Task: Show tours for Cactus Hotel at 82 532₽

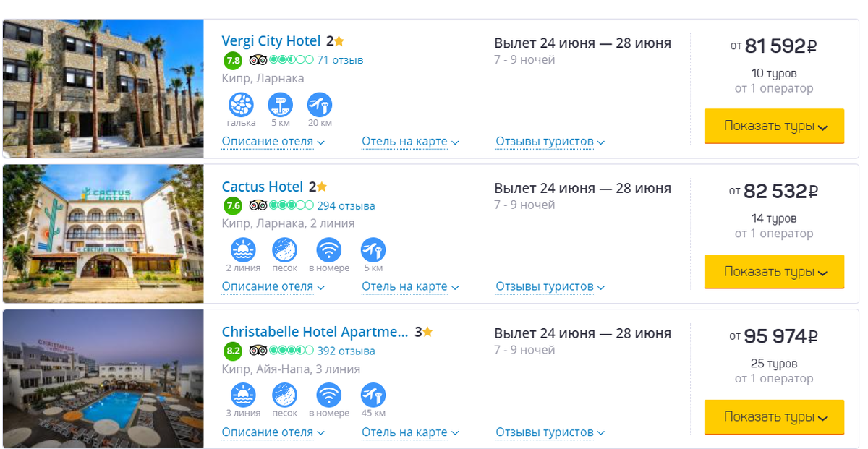Action: 774,272
